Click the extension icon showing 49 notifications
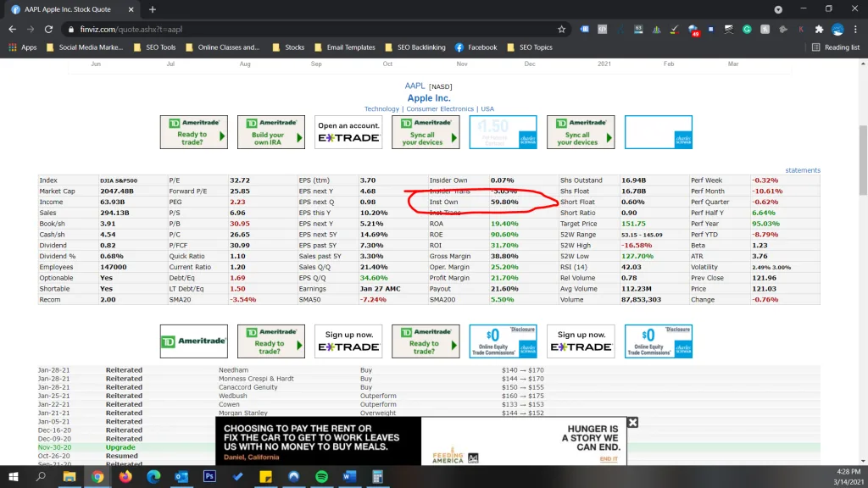This screenshot has height=488, width=868. (693, 29)
